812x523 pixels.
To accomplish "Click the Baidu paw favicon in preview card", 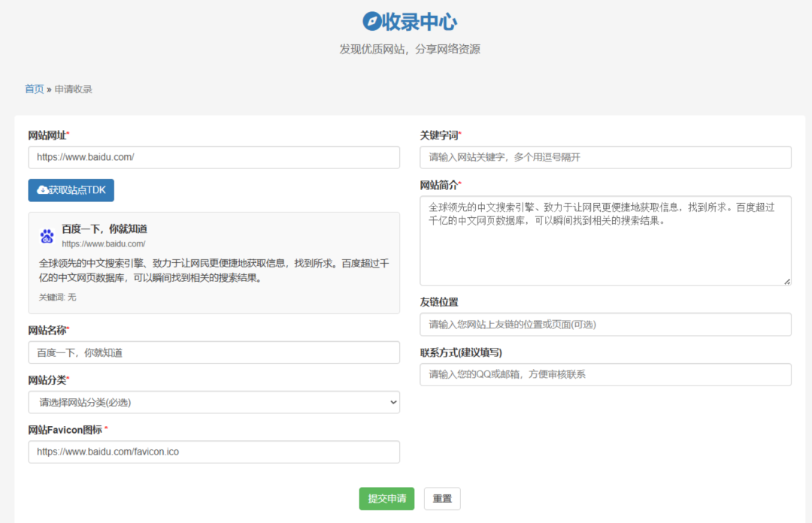I will pos(47,236).
